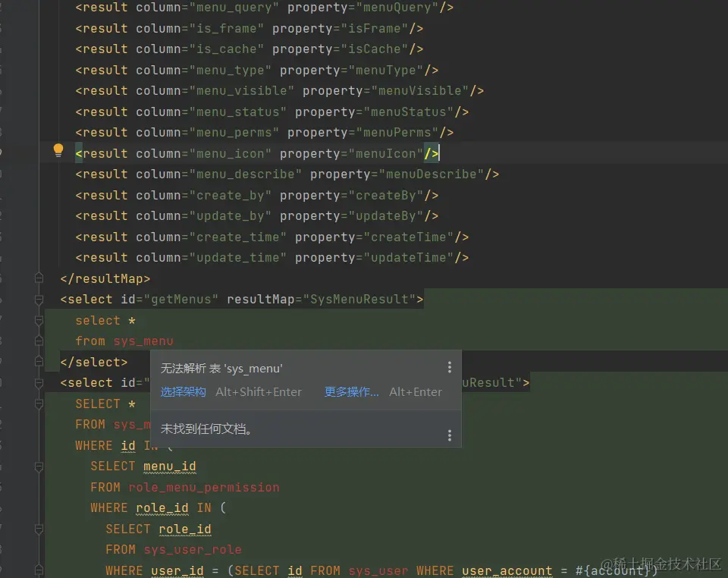Click the "menu_visible" column value
The image size is (728, 578).
pyautogui.click(x=241, y=90)
